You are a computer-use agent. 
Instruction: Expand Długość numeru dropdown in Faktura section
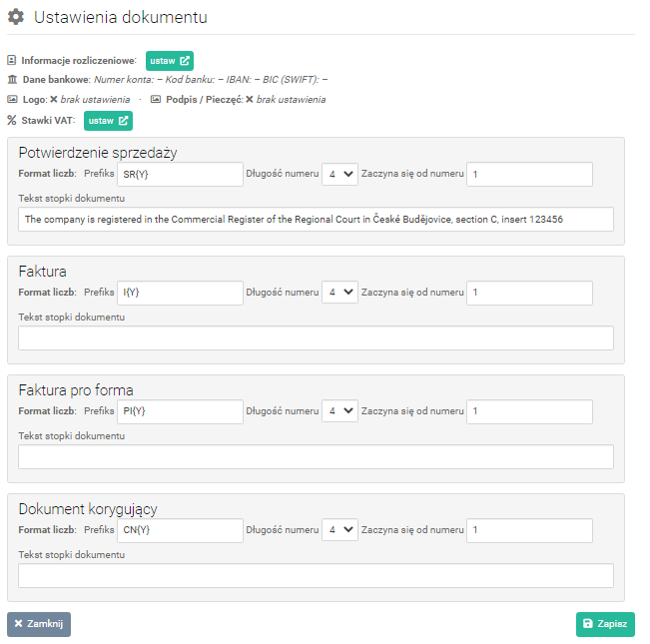339,293
